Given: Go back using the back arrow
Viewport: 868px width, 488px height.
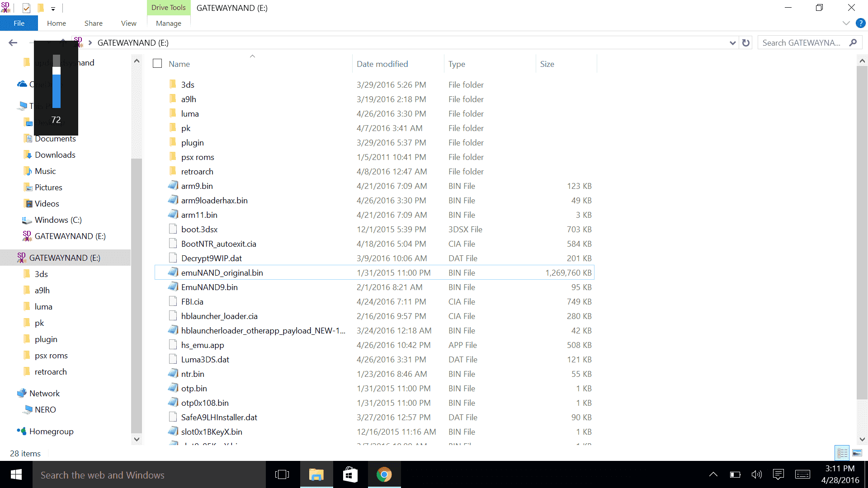Looking at the screenshot, I should coord(13,43).
